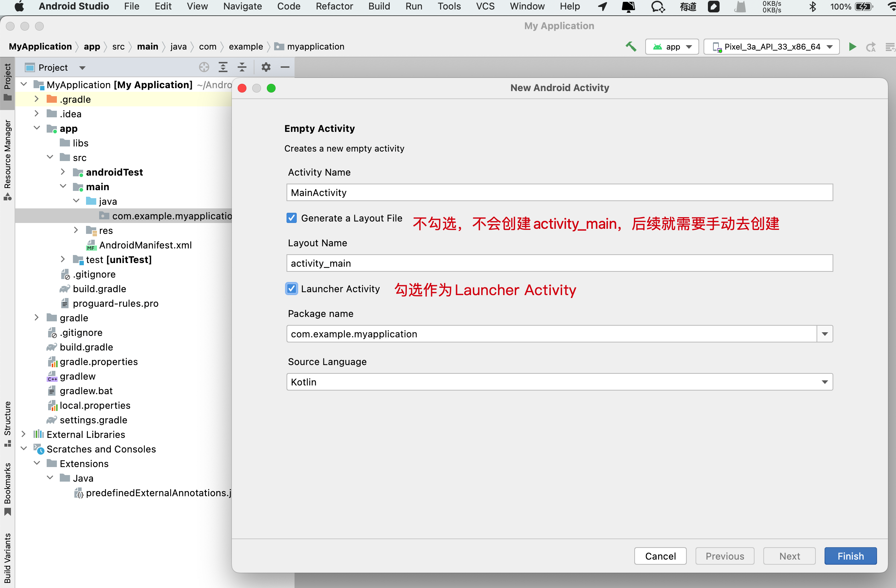Viewport: 896px width, 588px height.
Task: Open Pixel_3a_API_33 device selector dropdown
Action: 771,47
